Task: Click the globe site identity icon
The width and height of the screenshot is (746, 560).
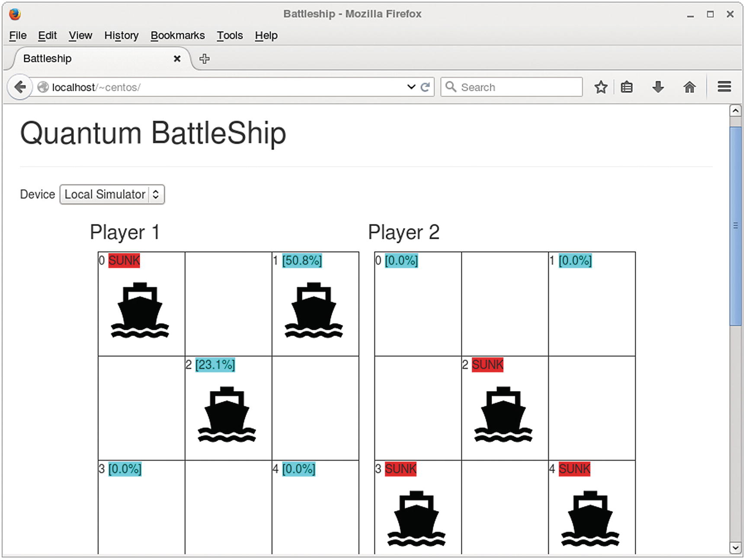Action: (43, 87)
